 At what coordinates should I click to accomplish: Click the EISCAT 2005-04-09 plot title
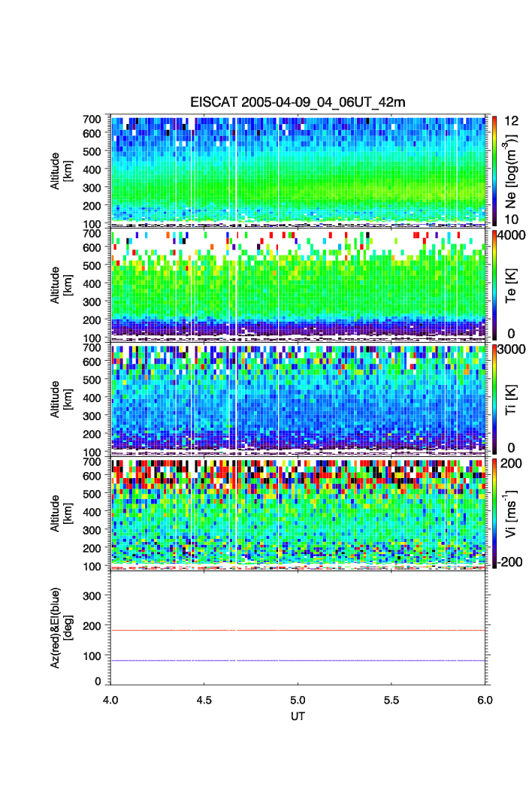tap(298, 102)
